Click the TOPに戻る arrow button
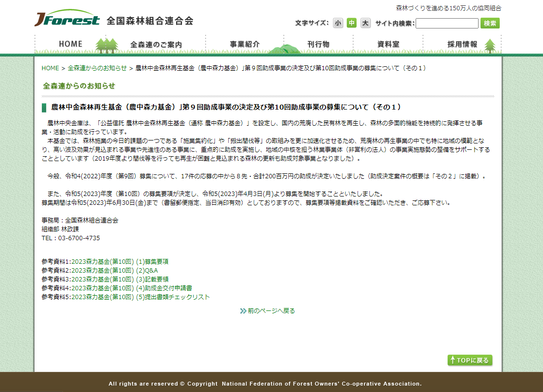Screen dimensions: 543x392 click(470, 360)
